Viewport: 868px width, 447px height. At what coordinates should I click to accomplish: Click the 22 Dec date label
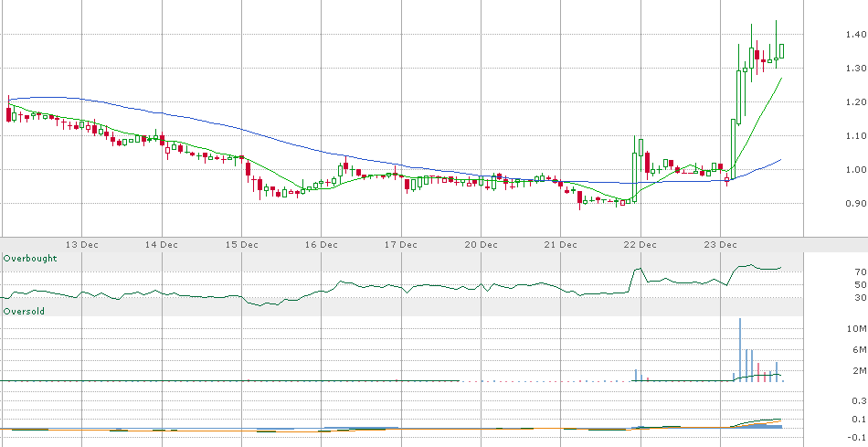click(640, 244)
